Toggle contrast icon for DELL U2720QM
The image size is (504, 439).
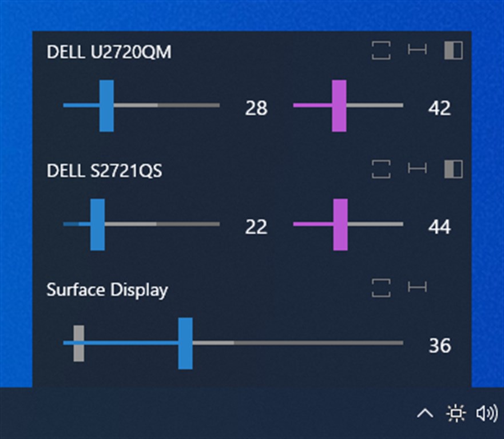453,50
